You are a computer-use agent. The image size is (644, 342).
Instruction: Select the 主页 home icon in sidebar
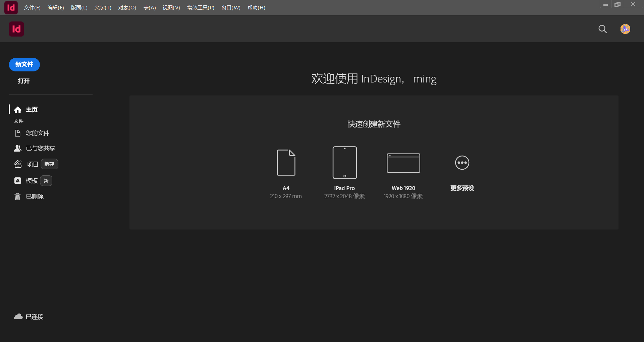(18, 110)
